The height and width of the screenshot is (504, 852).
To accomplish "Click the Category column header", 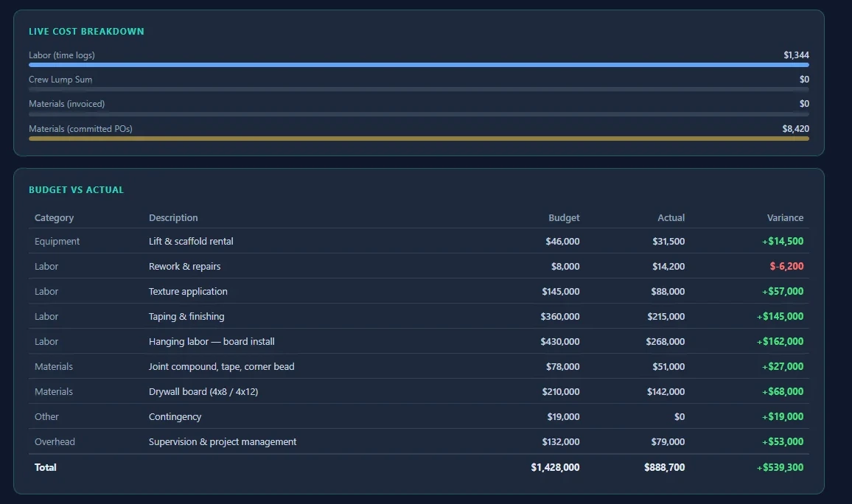I will coord(54,218).
